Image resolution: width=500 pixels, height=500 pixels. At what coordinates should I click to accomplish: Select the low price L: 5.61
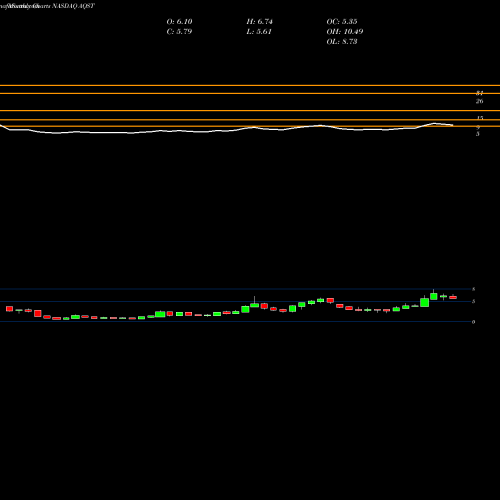pyautogui.click(x=259, y=32)
